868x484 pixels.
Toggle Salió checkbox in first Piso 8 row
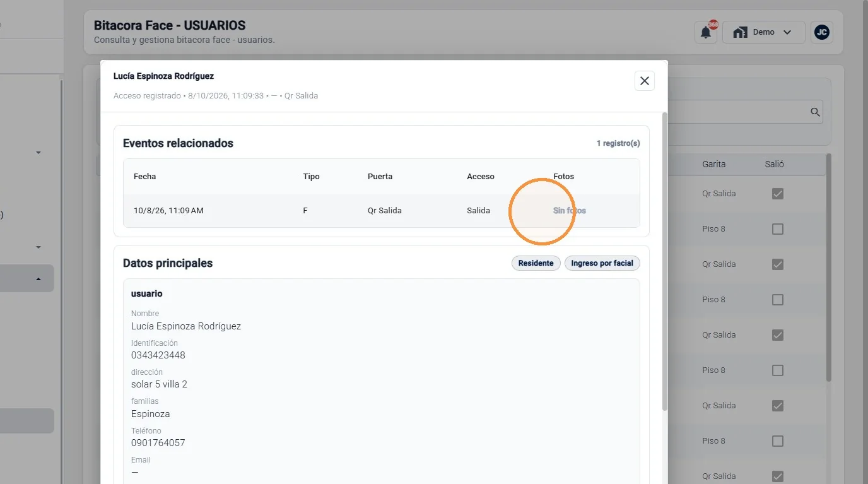tap(778, 229)
